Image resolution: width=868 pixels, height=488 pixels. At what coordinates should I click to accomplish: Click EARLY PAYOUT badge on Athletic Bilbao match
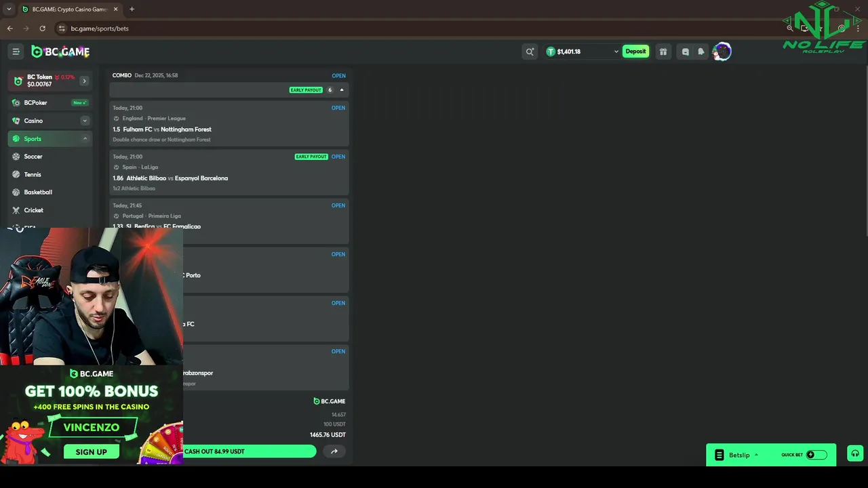(311, 157)
